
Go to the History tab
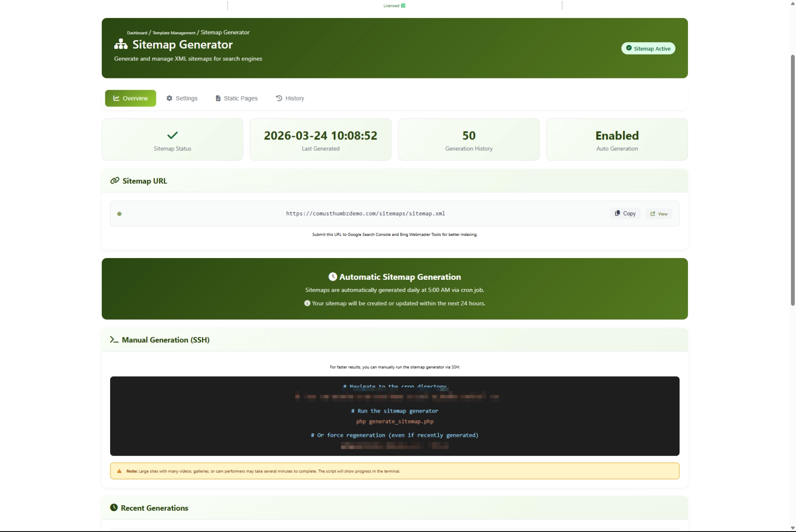[290, 98]
